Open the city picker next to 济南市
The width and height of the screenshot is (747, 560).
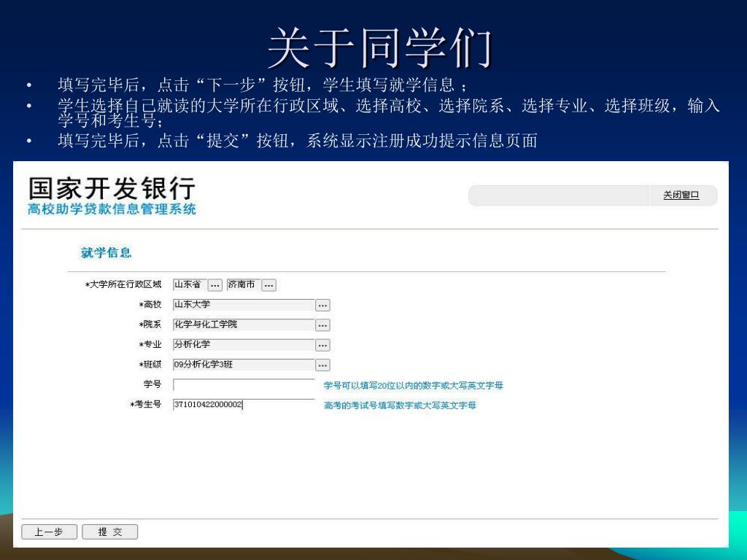tap(268, 285)
